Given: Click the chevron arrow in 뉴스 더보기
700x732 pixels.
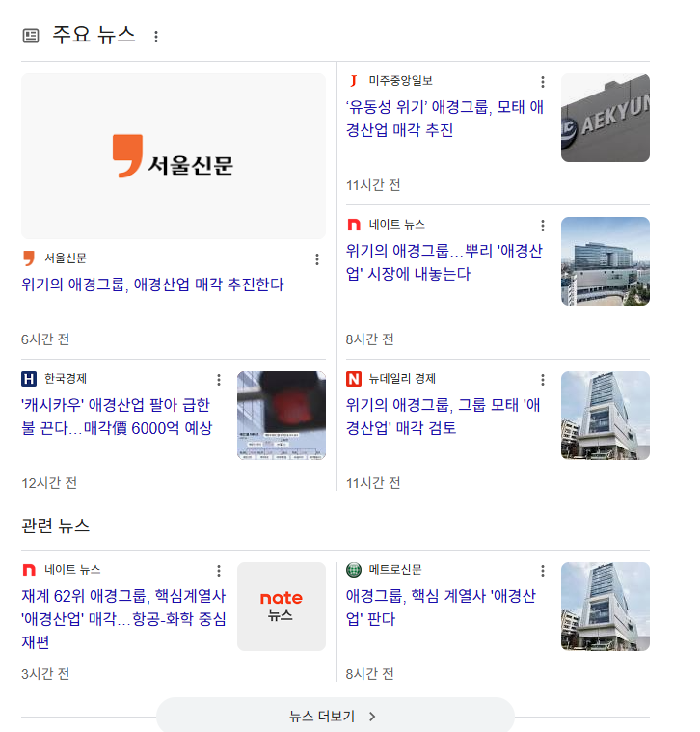Looking at the screenshot, I should click(x=372, y=717).
